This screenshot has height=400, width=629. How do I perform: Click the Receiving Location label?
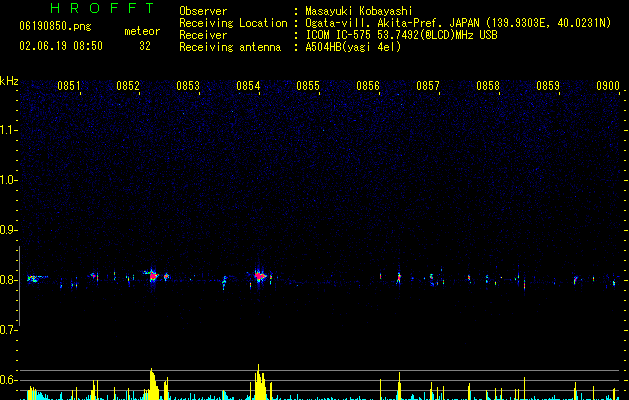tap(233, 23)
